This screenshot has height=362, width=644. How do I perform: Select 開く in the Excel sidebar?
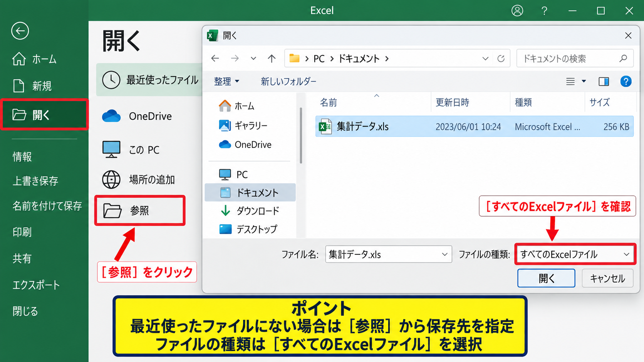[45, 115]
